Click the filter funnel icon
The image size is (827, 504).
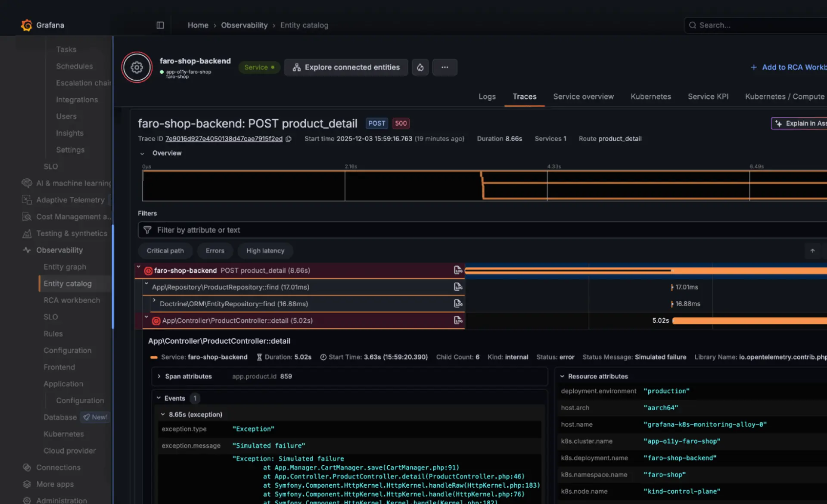coord(147,230)
